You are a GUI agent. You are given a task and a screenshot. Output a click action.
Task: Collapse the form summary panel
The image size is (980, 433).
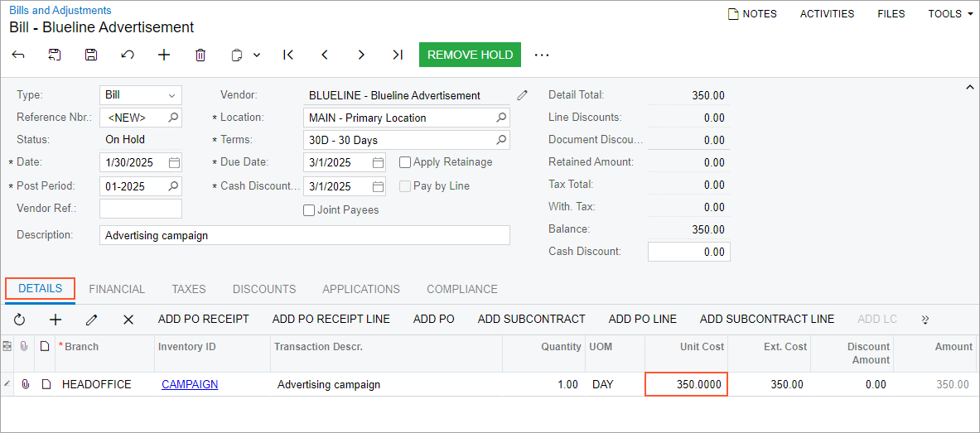pyautogui.click(x=969, y=87)
